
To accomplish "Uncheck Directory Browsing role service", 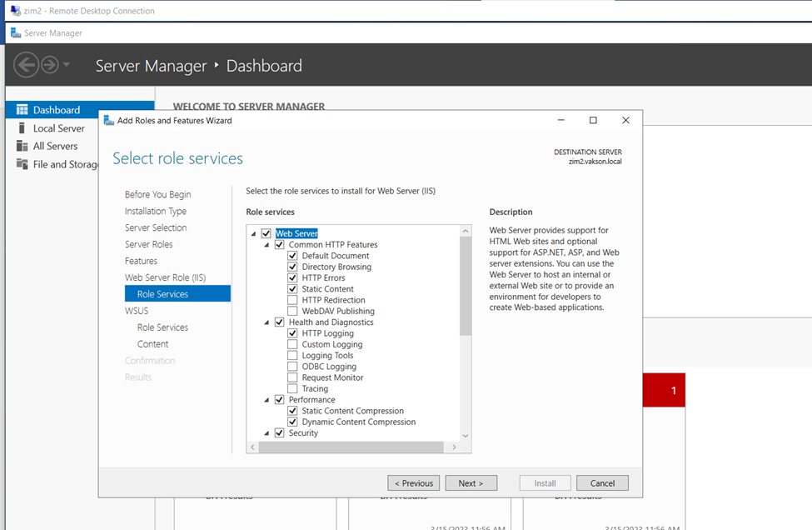I will pos(292,267).
